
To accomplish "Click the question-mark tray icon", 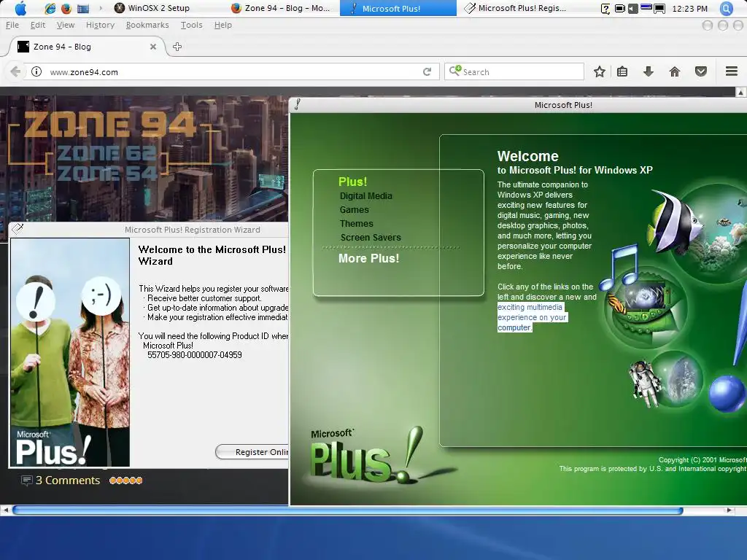I will (605, 9).
